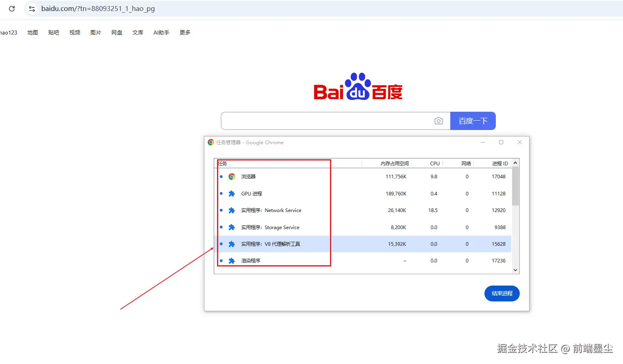Image resolution: width=623 pixels, height=364 pixels.
Task: Click puzzle icon beside GPU 进程
Action: tap(232, 194)
